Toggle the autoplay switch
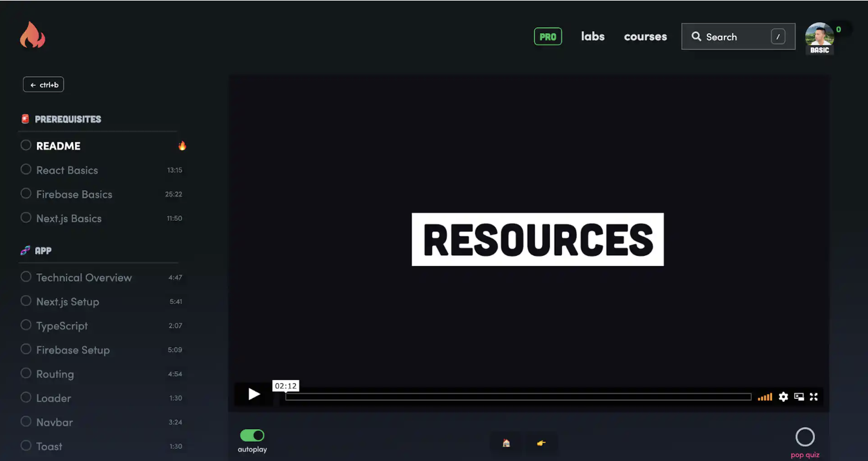The width and height of the screenshot is (868, 461). [252, 435]
